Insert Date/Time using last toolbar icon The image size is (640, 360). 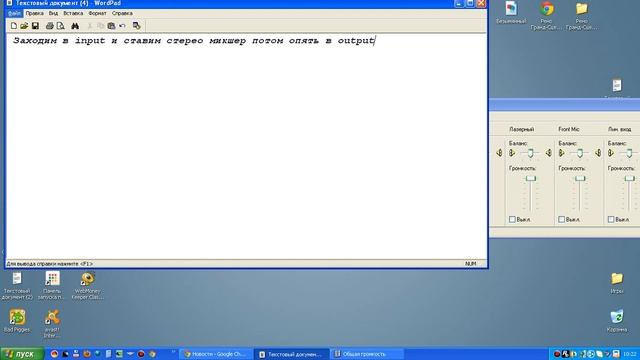coord(136,26)
